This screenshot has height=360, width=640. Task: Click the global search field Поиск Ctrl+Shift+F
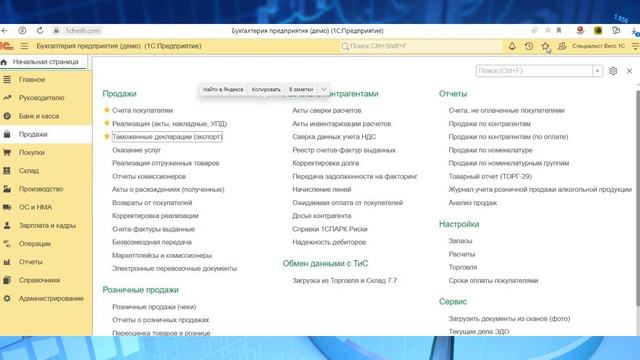pyautogui.click(x=421, y=46)
